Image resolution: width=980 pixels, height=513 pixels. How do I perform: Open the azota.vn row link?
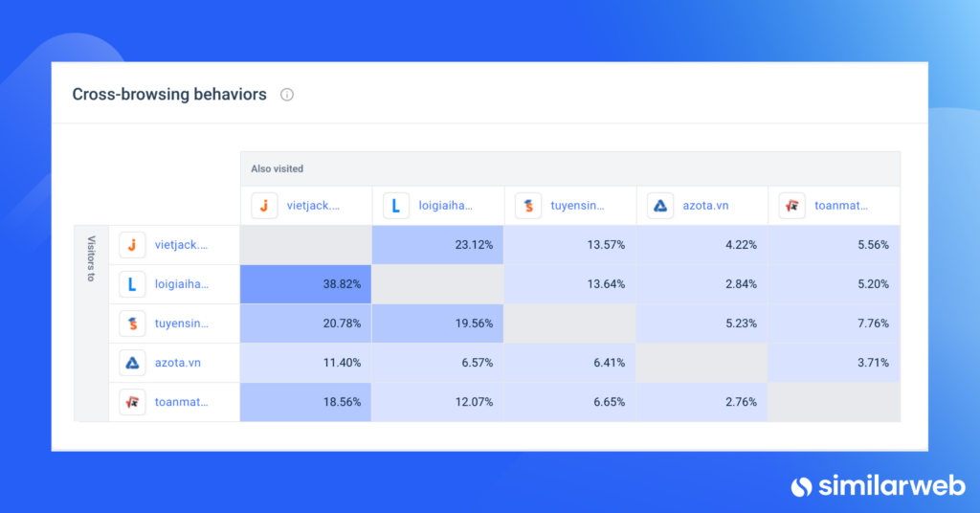pyautogui.click(x=177, y=363)
